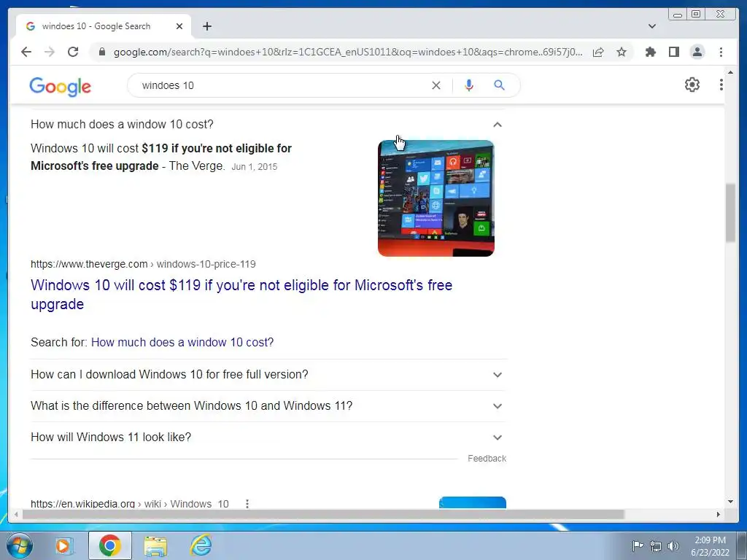Open Action Center flag icon

[637, 545]
